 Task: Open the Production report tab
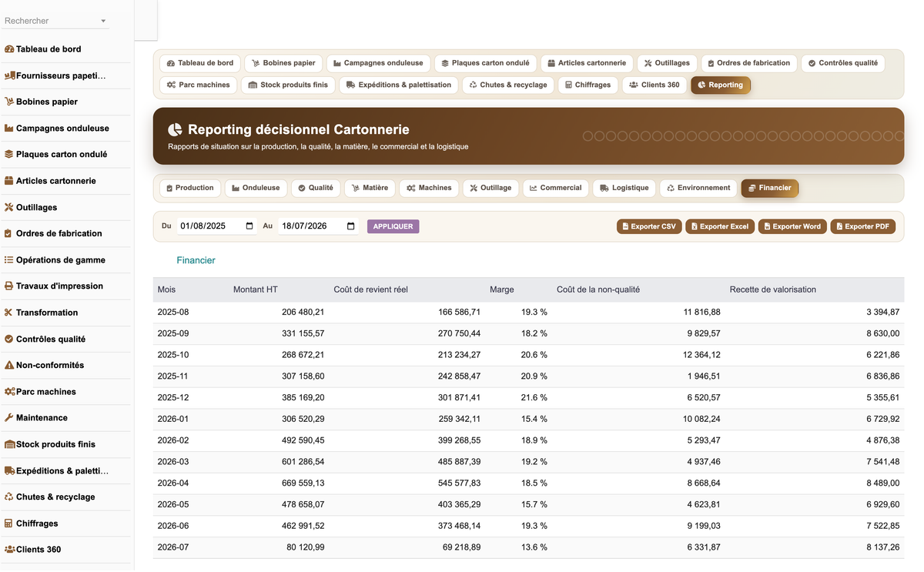189,188
